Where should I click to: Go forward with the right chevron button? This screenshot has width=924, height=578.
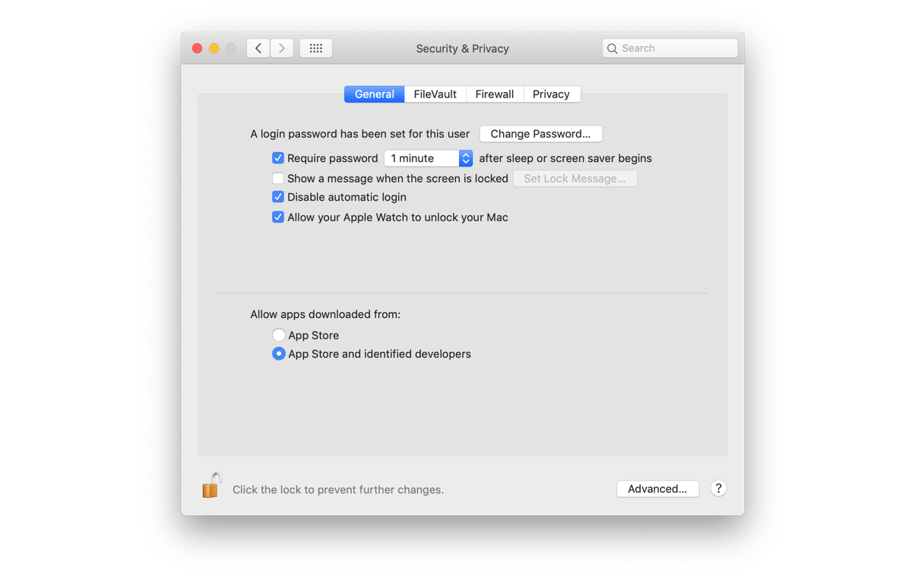tap(282, 48)
